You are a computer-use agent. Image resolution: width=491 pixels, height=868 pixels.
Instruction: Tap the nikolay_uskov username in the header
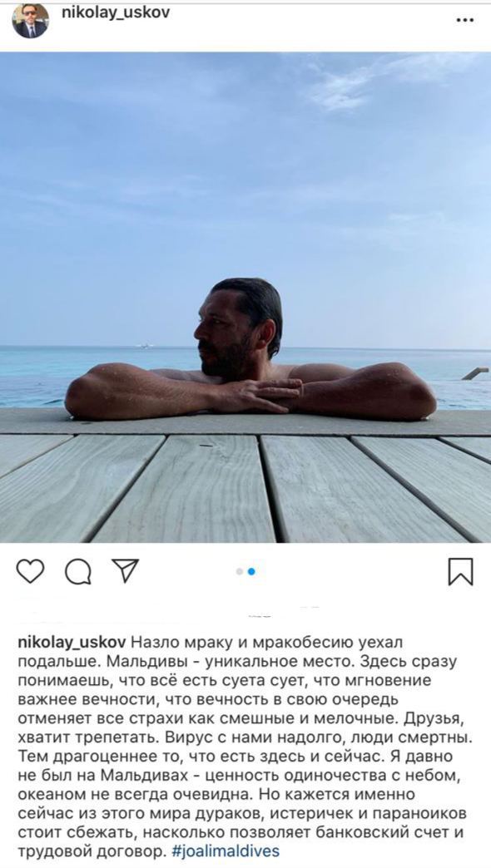pyautogui.click(x=116, y=12)
